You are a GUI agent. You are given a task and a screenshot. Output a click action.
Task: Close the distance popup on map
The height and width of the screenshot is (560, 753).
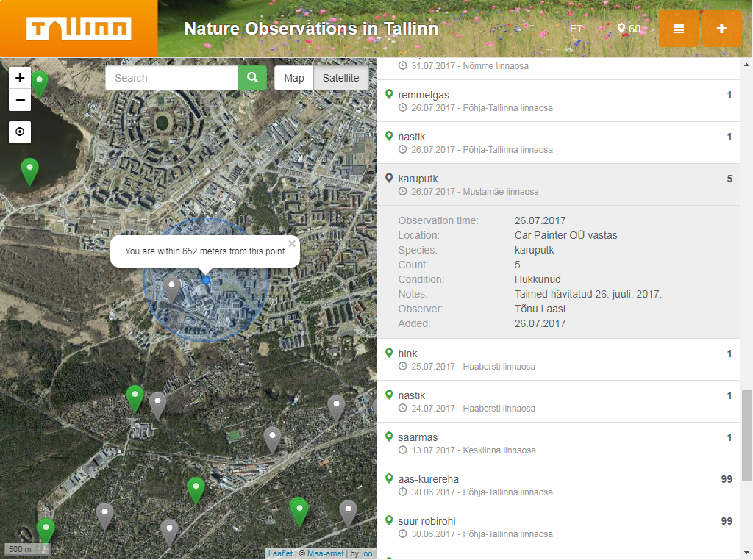(x=292, y=243)
